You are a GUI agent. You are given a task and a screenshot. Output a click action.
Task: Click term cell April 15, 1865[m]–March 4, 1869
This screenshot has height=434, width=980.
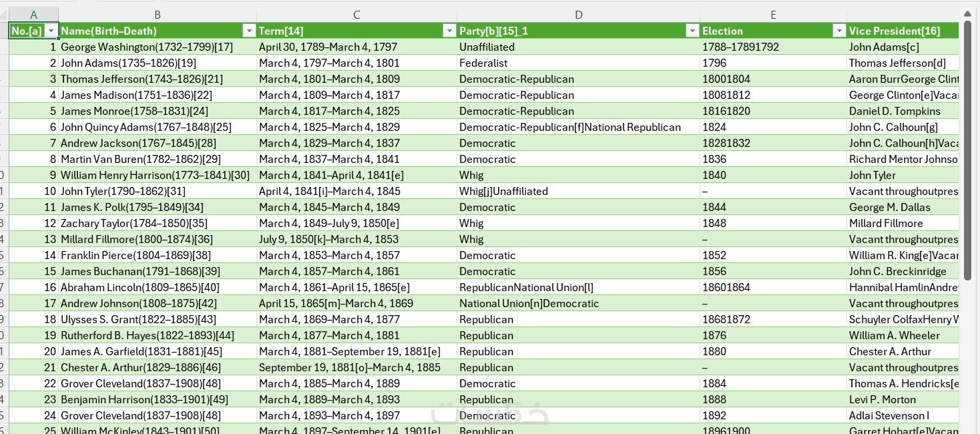coord(356,303)
